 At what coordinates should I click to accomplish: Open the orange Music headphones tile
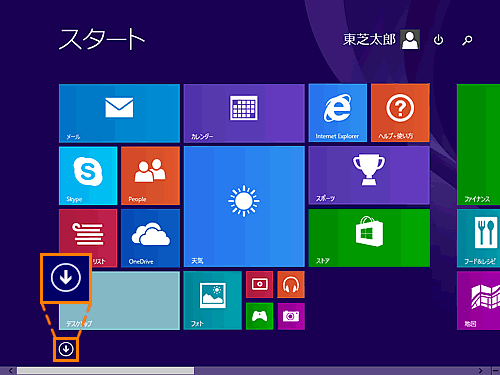291,285
